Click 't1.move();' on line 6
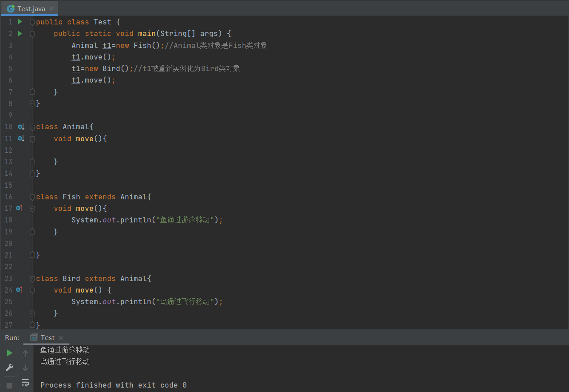 94,80
